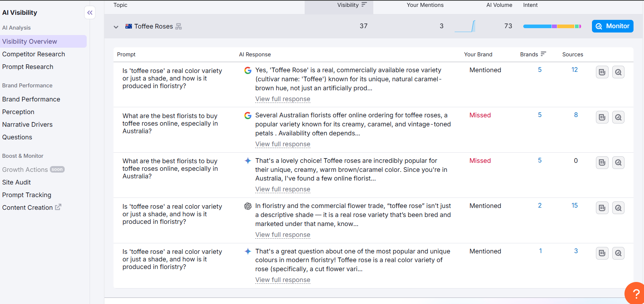This screenshot has height=304, width=644.
Task: Go to Prompt Tracking in sidebar
Action: pos(27,195)
